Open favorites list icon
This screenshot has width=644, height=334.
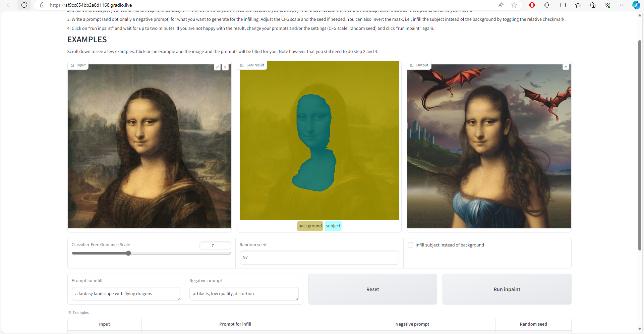578,5
